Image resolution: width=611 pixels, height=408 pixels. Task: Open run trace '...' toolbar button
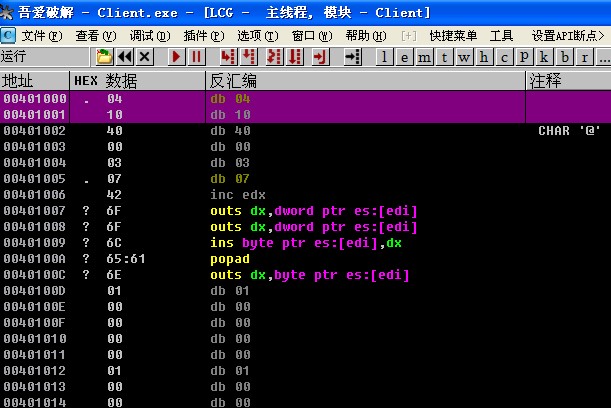(x=604, y=57)
